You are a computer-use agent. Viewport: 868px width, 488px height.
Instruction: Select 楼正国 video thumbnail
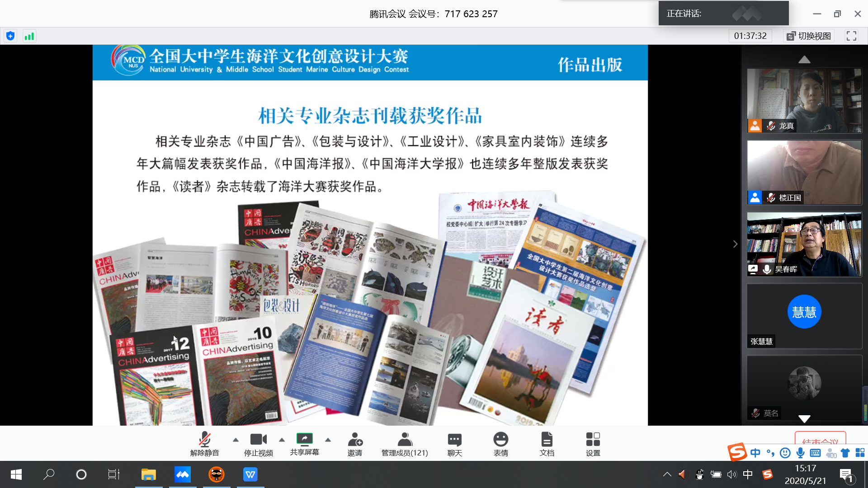point(804,172)
